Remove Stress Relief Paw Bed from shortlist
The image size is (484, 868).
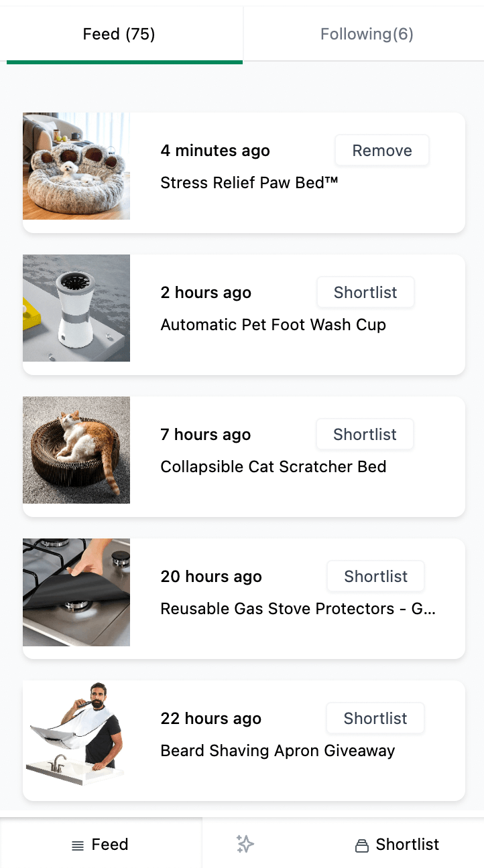(382, 151)
